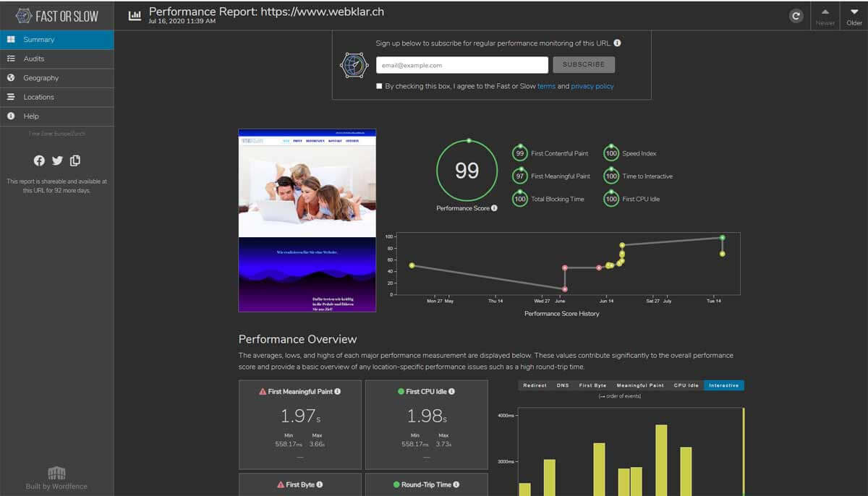Click the Facebook share icon
Image resolution: width=868 pixels, height=496 pixels.
[39, 161]
